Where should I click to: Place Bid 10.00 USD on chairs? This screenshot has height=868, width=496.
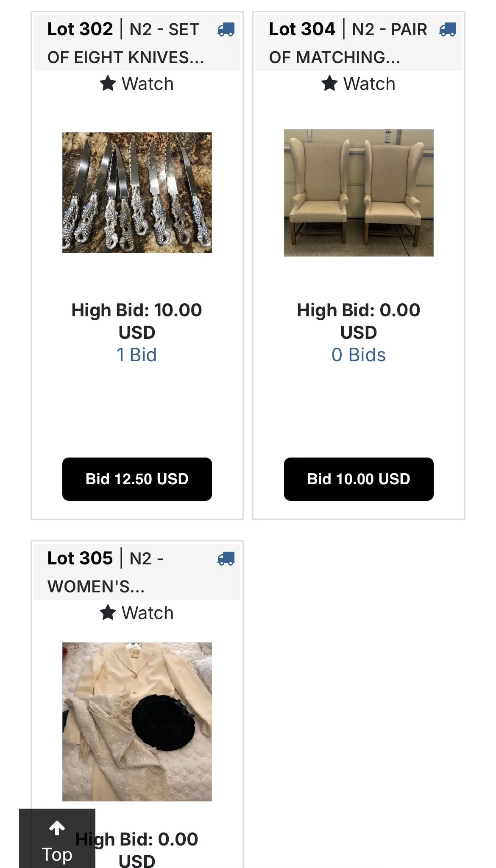[359, 479]
